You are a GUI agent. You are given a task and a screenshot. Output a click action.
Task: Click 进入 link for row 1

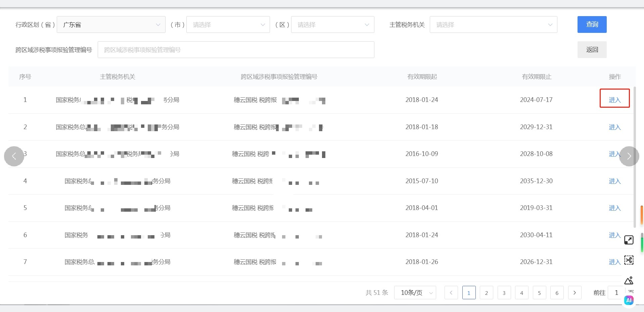coord(614,100)
